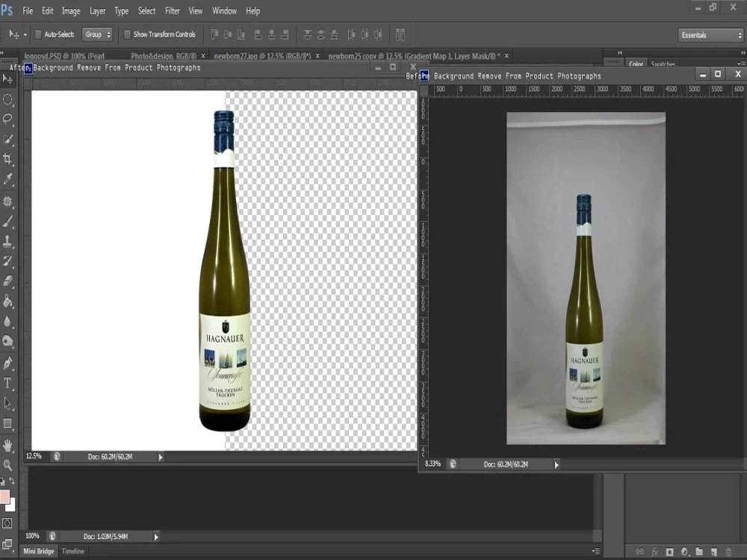Pick the Dodge tool
Screen dimensions: 747x560
7,341
